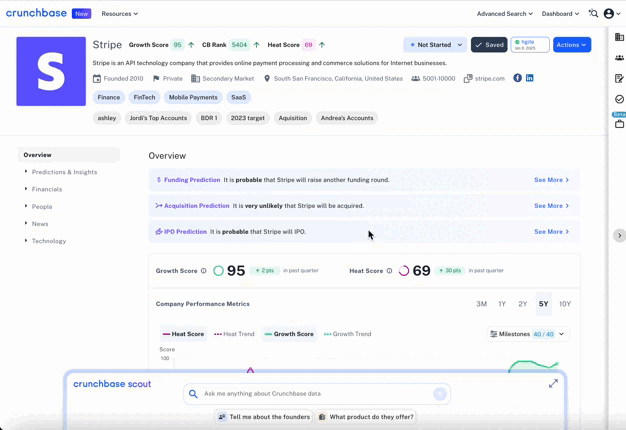Open the notes icon in right sidebar
Viewport: 626px width, 430px height.
pyautogui.click(x=619, y=79)
